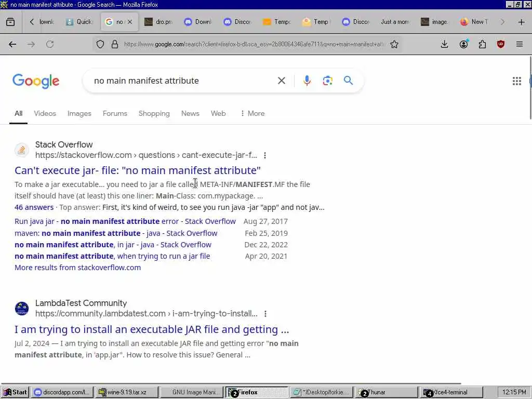Open options for Stack Overflow result
Screen dimensions: 532x399
pos(265,155)
